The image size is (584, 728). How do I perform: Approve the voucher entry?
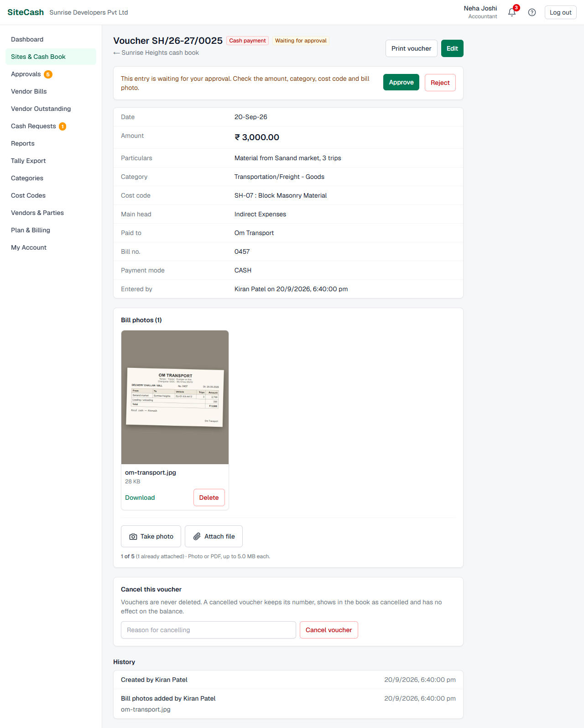tap(401, 82)
